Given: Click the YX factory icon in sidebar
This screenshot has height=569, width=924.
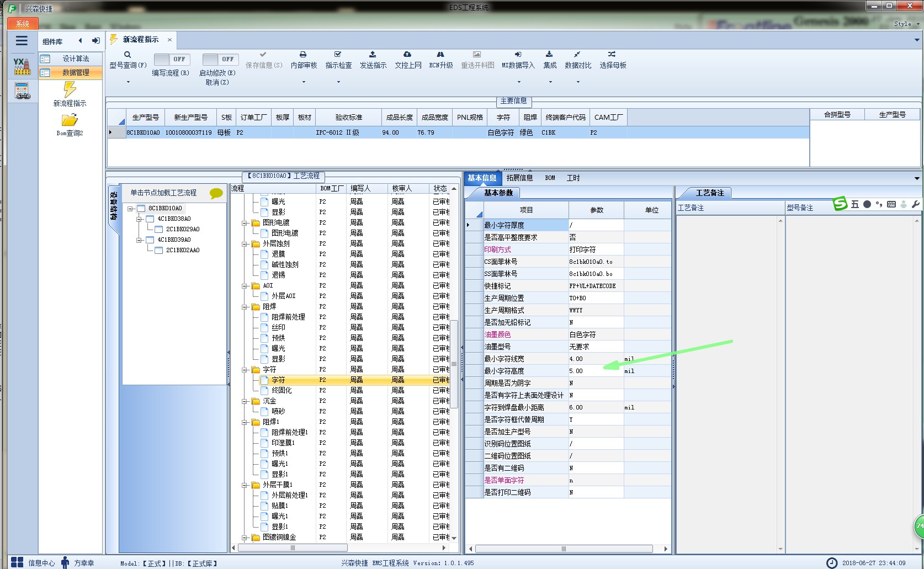Looking at the screenshot, I should [22, 66].
